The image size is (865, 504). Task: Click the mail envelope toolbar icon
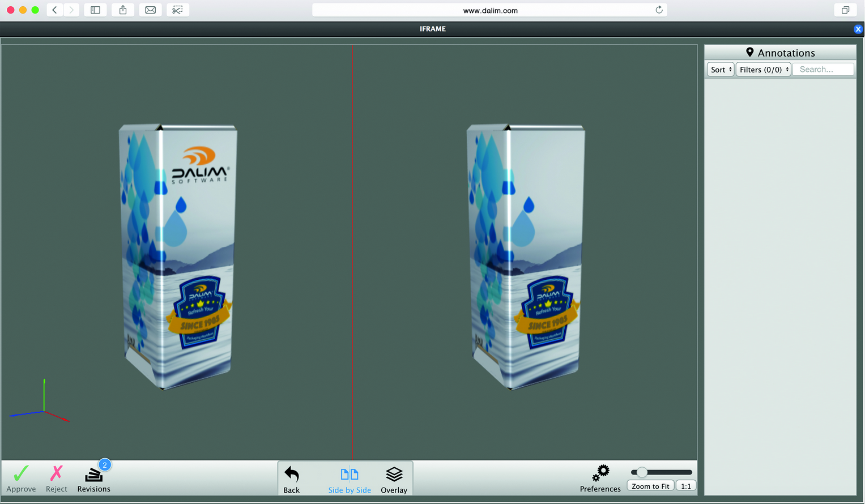point(151,10)
